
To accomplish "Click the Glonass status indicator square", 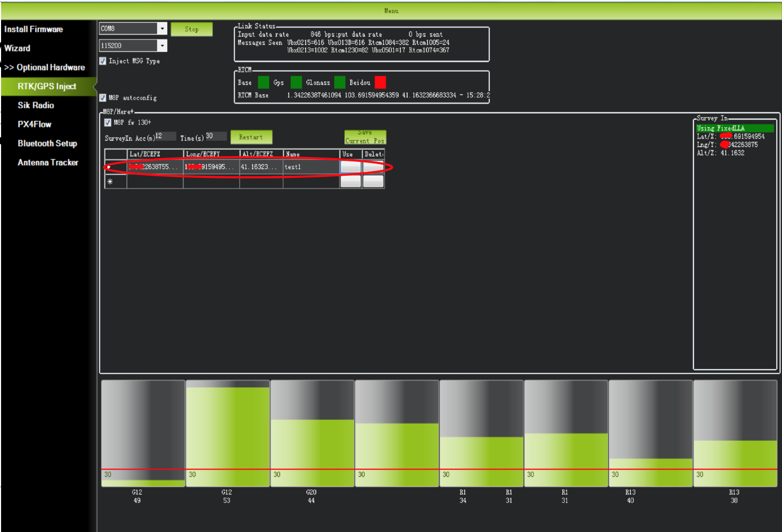I will (x=339, y=82).
